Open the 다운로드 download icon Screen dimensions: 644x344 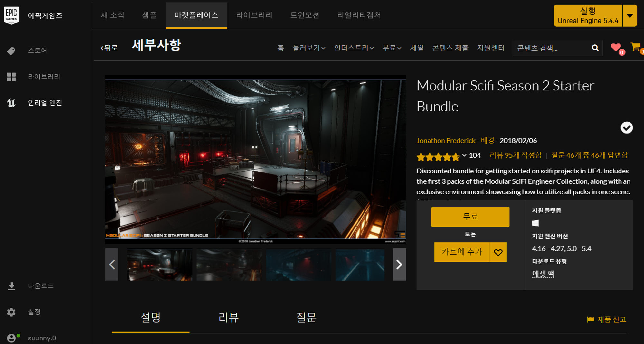[x=11, y=286]
